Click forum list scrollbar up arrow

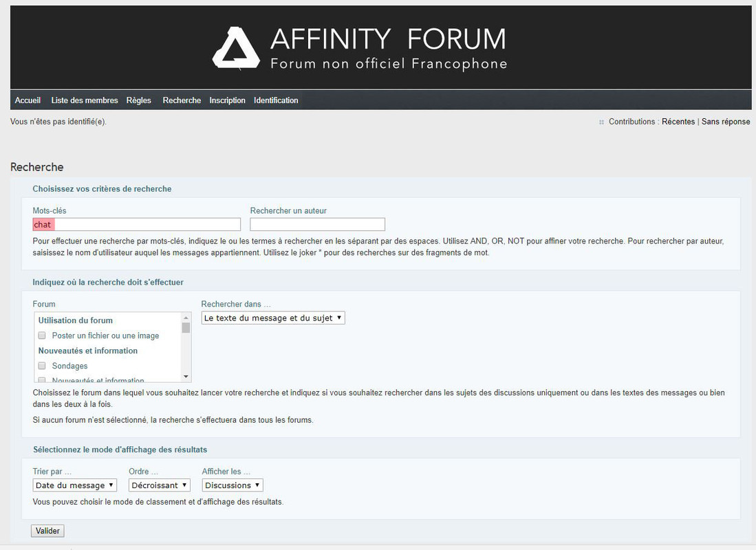coord(186,318)
